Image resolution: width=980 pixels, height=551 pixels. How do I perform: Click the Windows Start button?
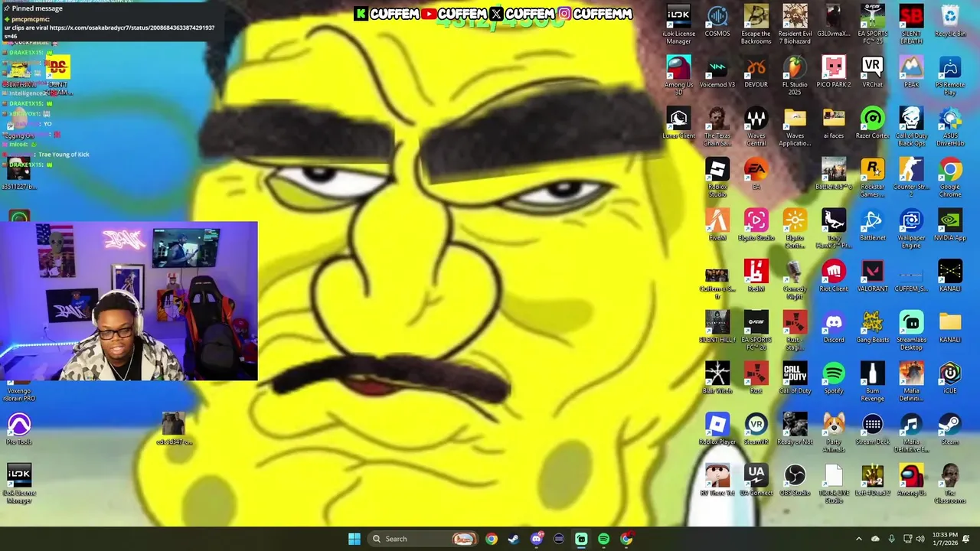point(354,539)
